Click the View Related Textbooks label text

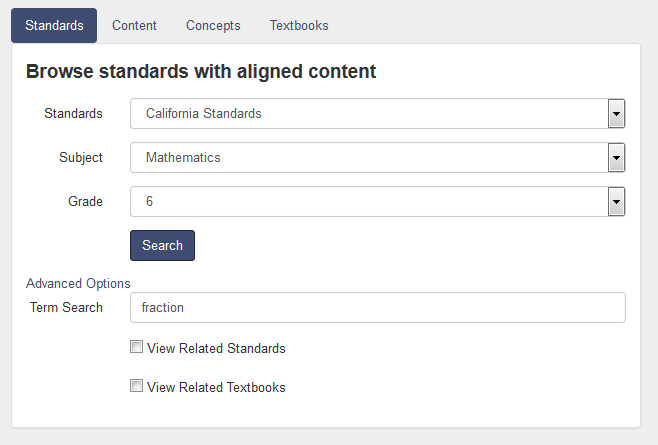[x=216, y=387]
